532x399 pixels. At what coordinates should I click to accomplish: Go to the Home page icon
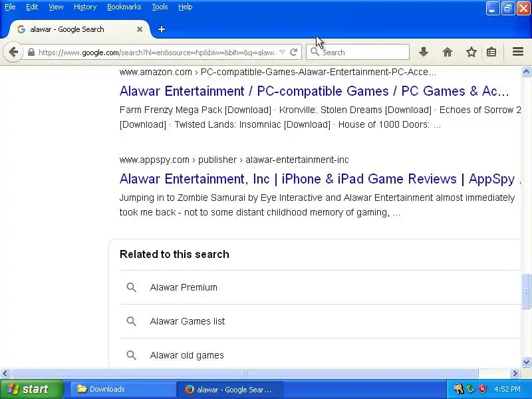[448, 53]
